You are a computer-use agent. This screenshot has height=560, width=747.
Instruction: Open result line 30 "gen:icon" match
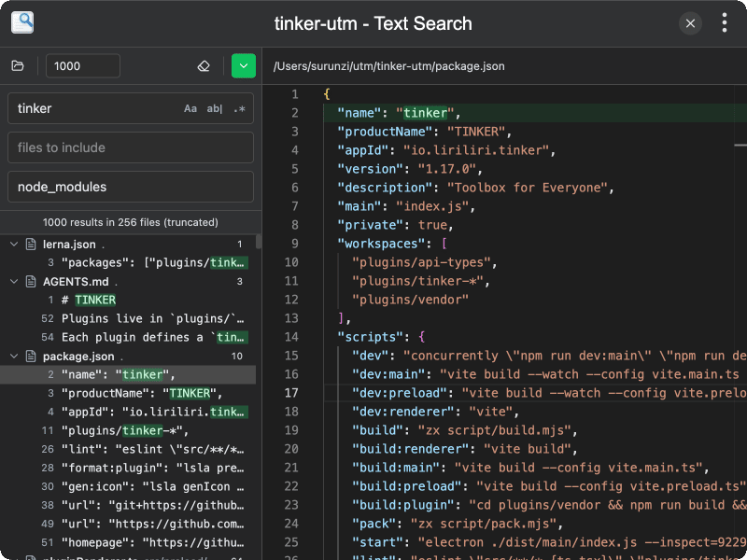coord(128,486)
